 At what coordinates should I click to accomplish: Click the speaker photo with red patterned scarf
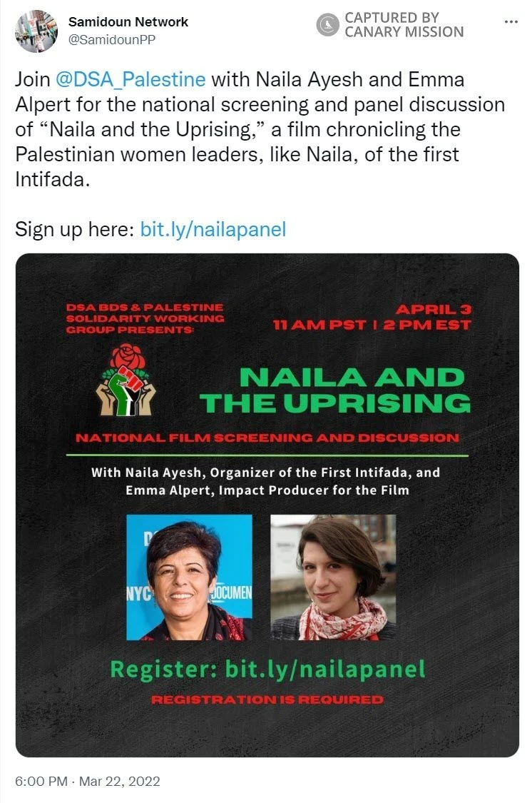tap(333, 577)
